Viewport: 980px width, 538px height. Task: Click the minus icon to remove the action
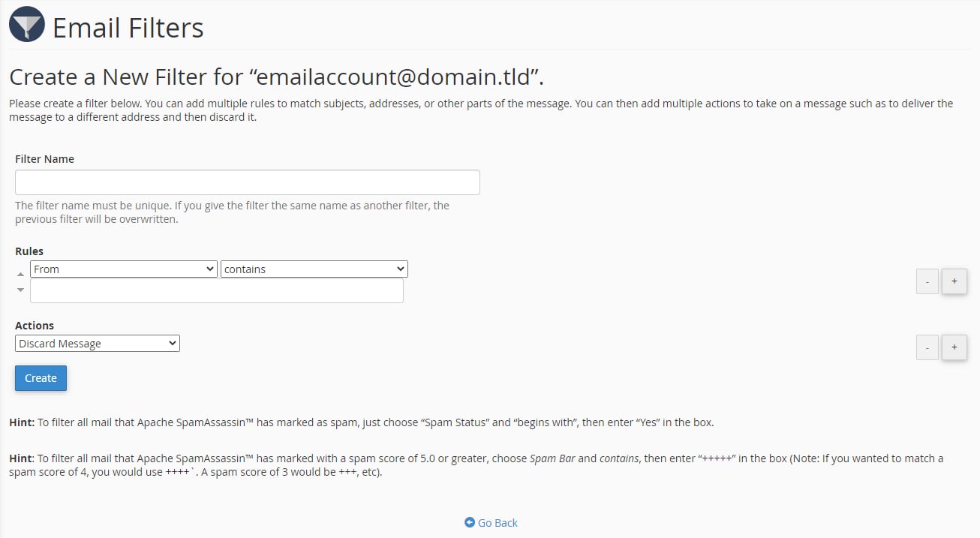[927, 347]
